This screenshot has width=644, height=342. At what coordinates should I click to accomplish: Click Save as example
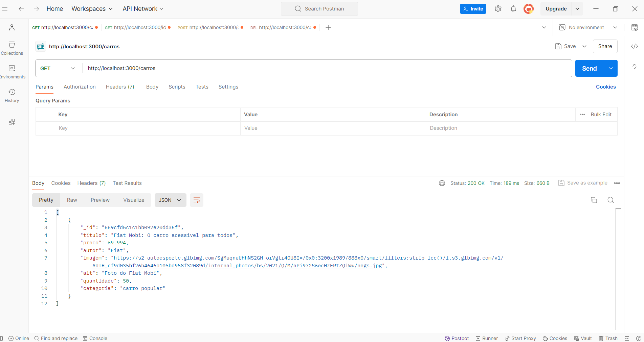(583, 183)
